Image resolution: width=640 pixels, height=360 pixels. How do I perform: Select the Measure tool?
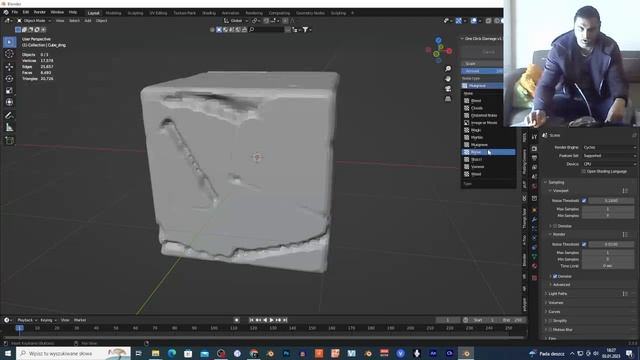9,128
